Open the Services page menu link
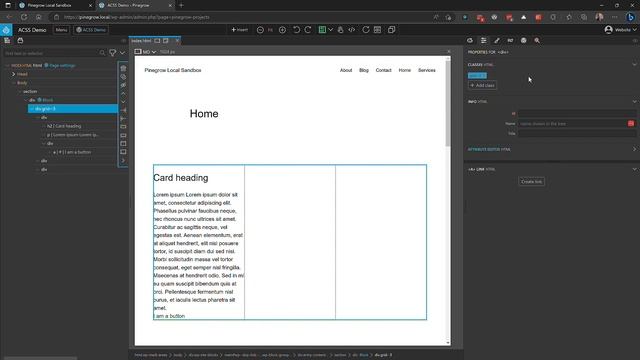 coord(427,70)
